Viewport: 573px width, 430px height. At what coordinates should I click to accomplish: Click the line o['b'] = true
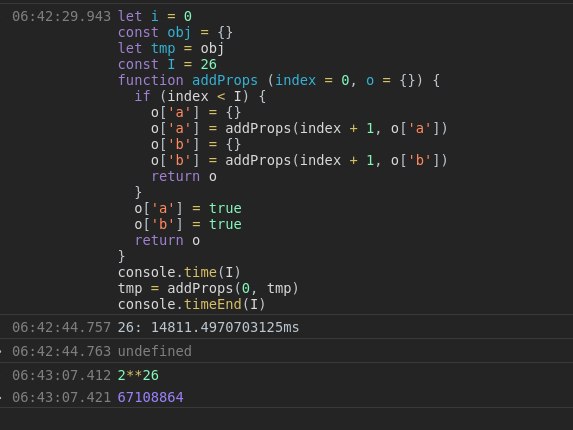coord(188,225)
